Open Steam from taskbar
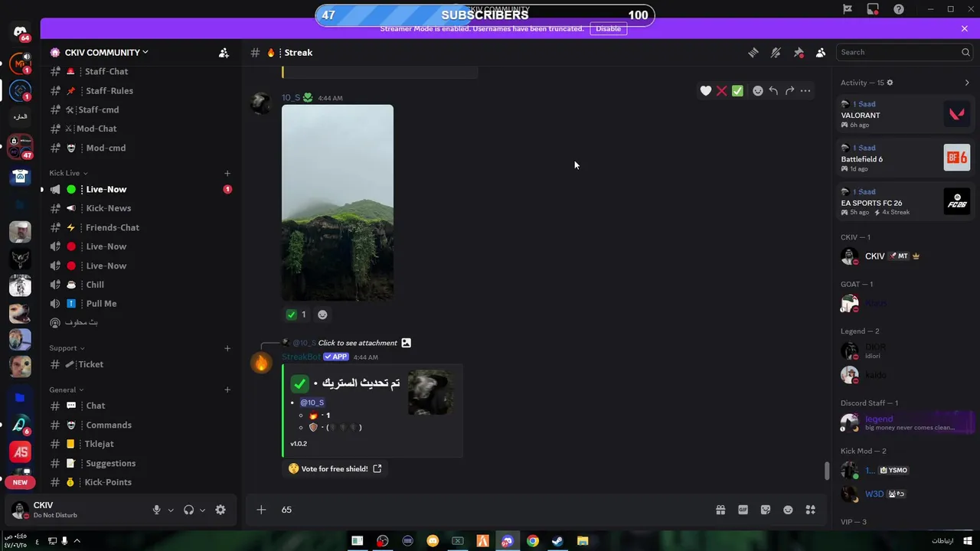980x551 pixels. point(558,541)
